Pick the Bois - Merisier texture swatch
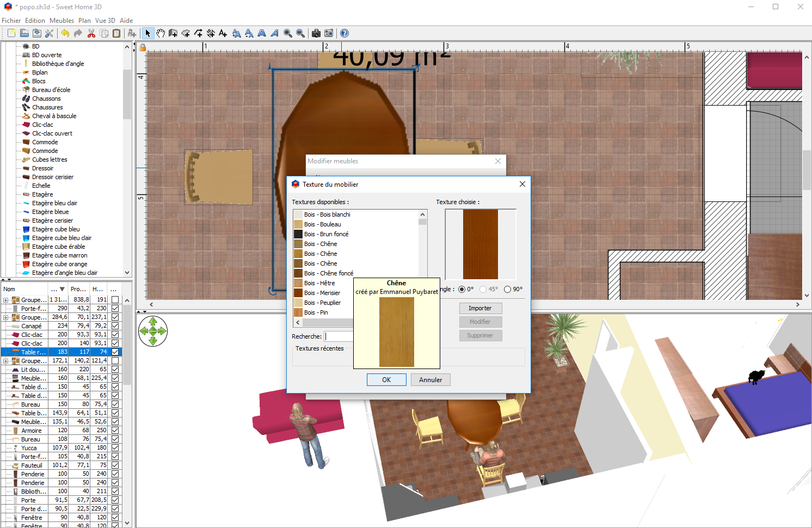This screenshot has width=812, height=528. pos(298,293)
